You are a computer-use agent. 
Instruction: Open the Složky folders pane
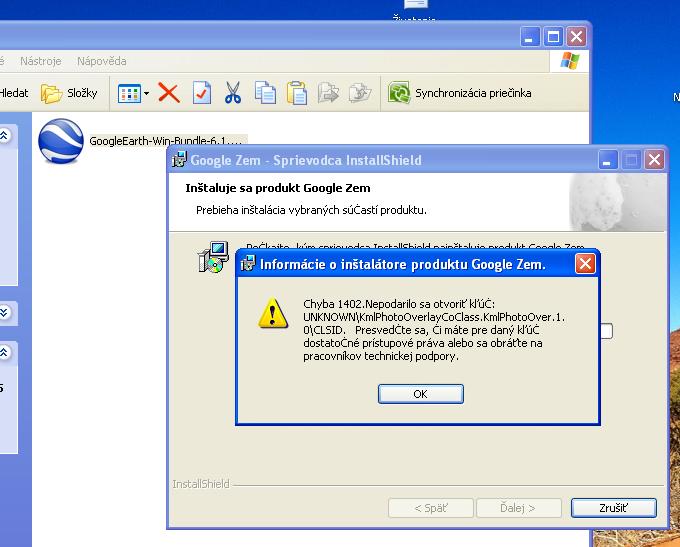point(69,94)
